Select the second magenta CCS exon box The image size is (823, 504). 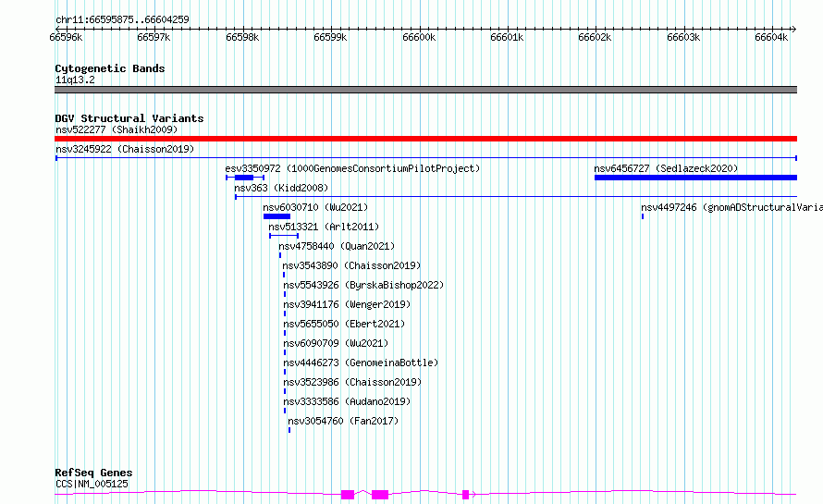pyautogui.click(x=380, y=495)
